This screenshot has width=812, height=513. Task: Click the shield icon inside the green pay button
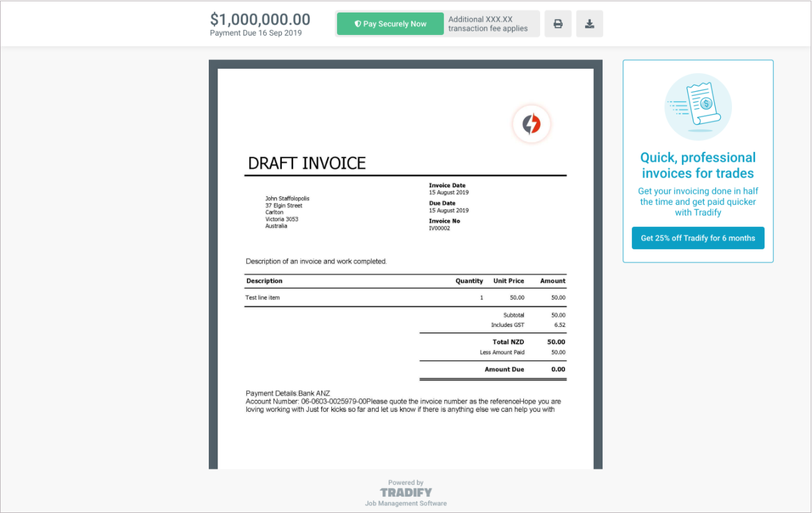click(x=357, y=23)
